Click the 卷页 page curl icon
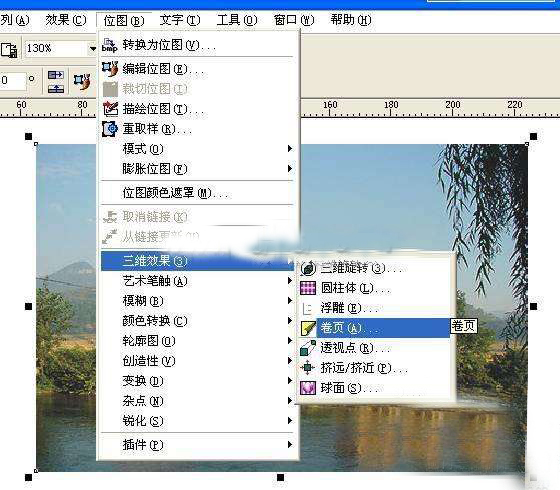 click(x=308, y=328)
